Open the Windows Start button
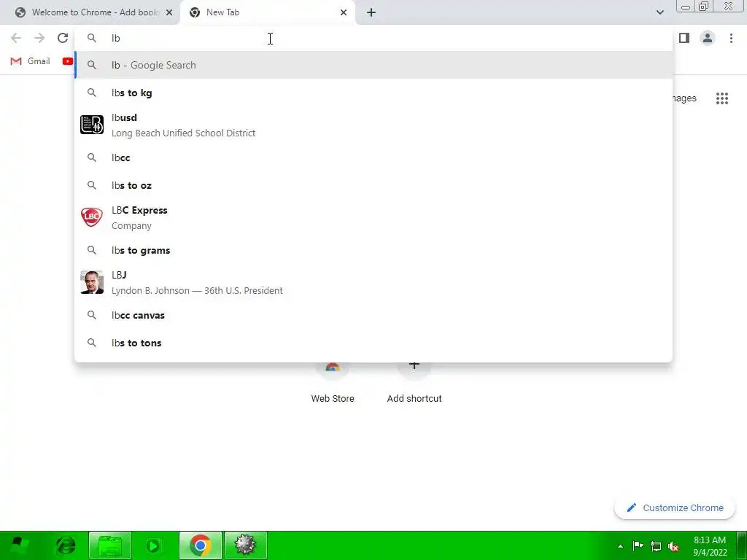 [19, 545]
